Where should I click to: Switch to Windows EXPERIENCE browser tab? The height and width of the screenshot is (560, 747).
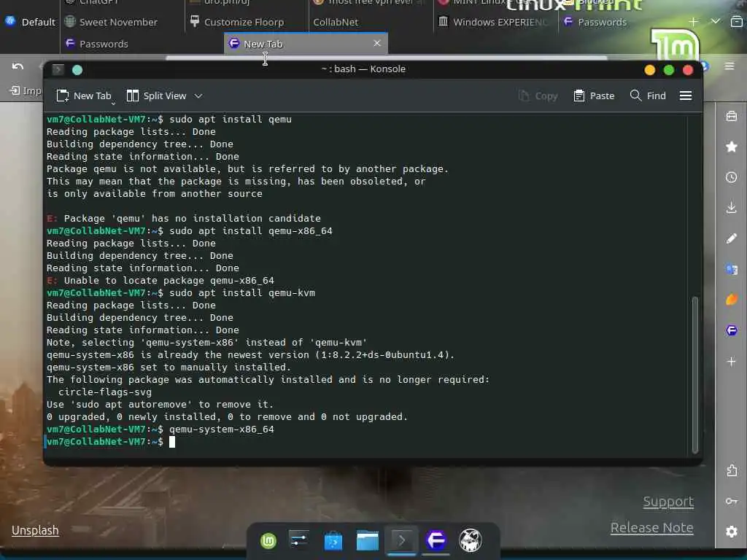click(x=494, y=22)
